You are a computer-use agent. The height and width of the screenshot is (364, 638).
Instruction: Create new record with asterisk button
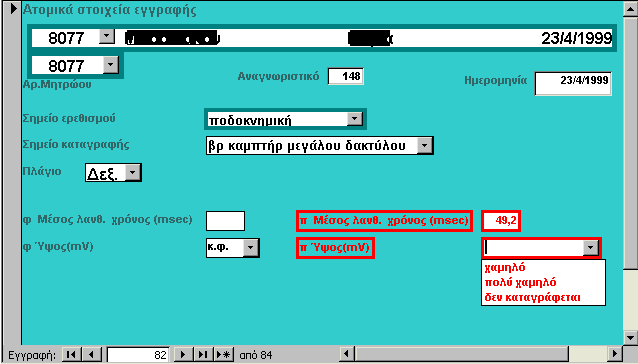[x=223, y=355]
